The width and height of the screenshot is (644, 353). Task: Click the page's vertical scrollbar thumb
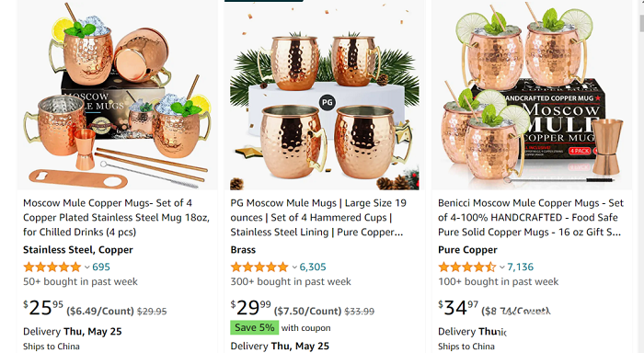[641, 23]
